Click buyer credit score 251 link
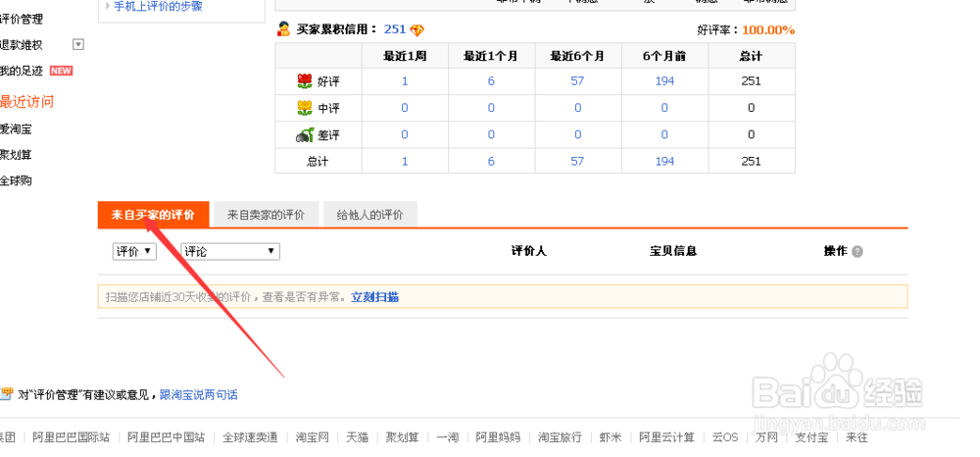The height and width of the screenshot is (457, 980). pos(395,29)
